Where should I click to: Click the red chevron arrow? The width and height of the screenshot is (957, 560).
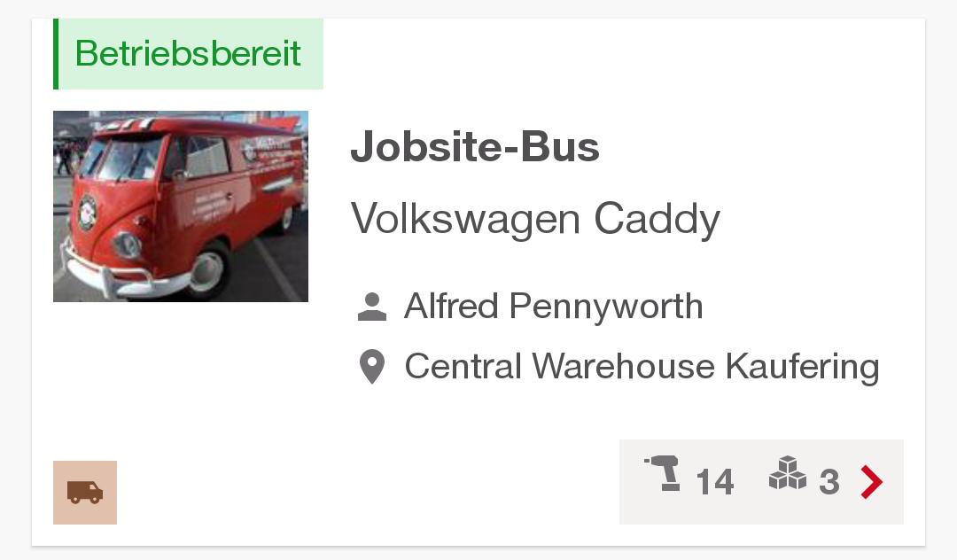[872, 482]
